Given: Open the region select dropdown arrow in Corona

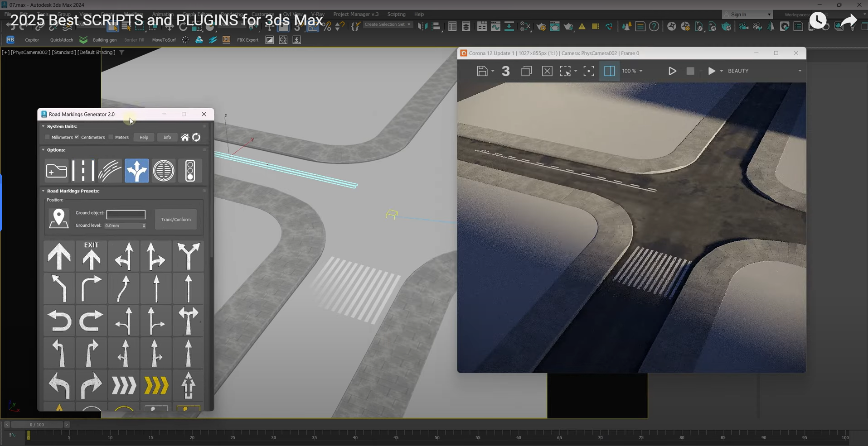Looking at the screenshot, I should coord(576,71).
